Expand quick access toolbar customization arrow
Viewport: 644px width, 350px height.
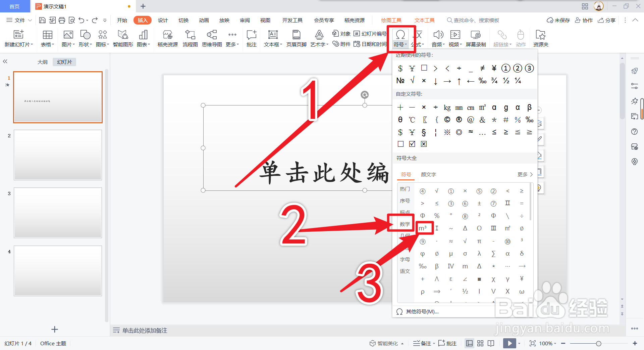[105, 20]
